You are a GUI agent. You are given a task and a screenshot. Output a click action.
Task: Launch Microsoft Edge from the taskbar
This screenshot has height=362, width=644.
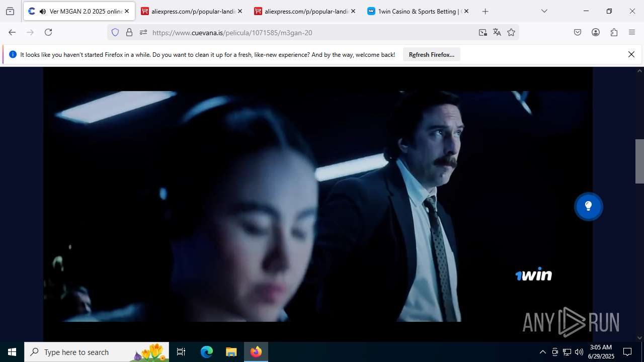[x=207, y=352]
